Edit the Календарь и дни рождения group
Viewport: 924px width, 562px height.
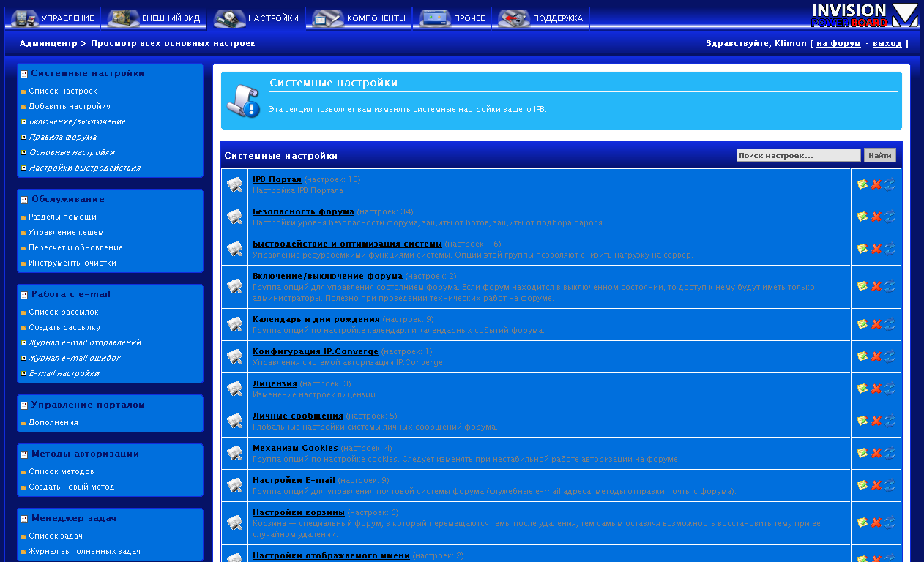tap(862, 324)
